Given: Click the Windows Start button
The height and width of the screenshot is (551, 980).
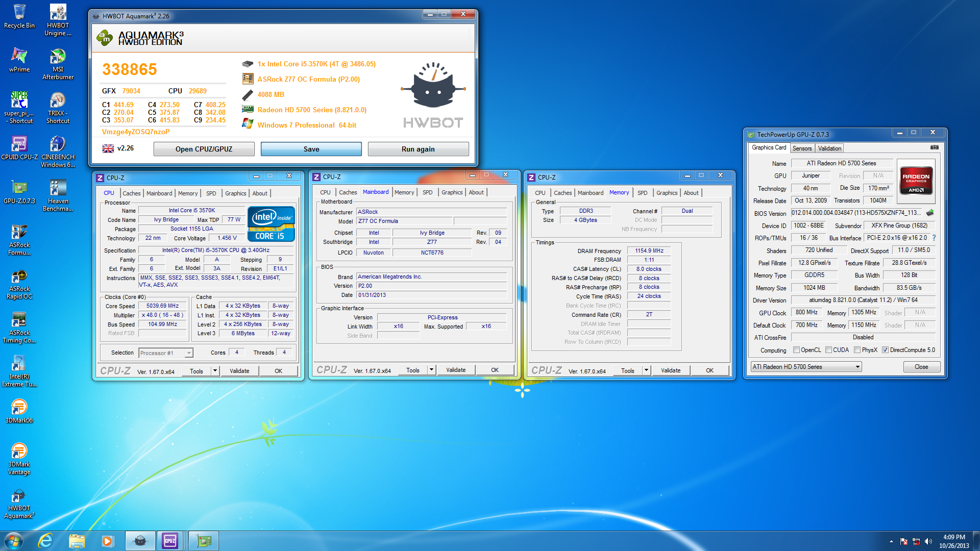Looking at the screenshot, I should point(14,541).
